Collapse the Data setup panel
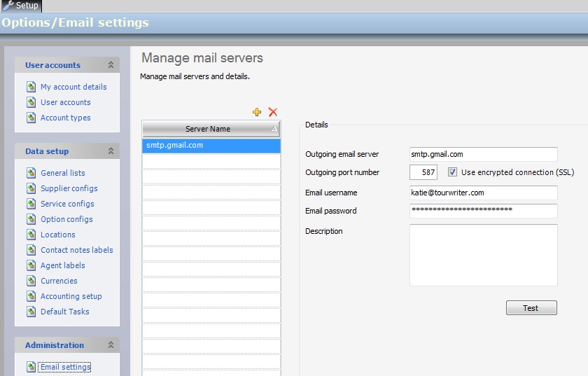The height and width of the screenshot is (376, 588). (x=110, y=151)
